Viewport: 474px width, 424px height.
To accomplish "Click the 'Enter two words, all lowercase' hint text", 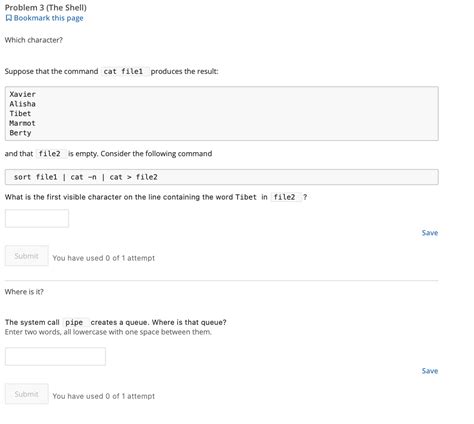I will (108, 332).
